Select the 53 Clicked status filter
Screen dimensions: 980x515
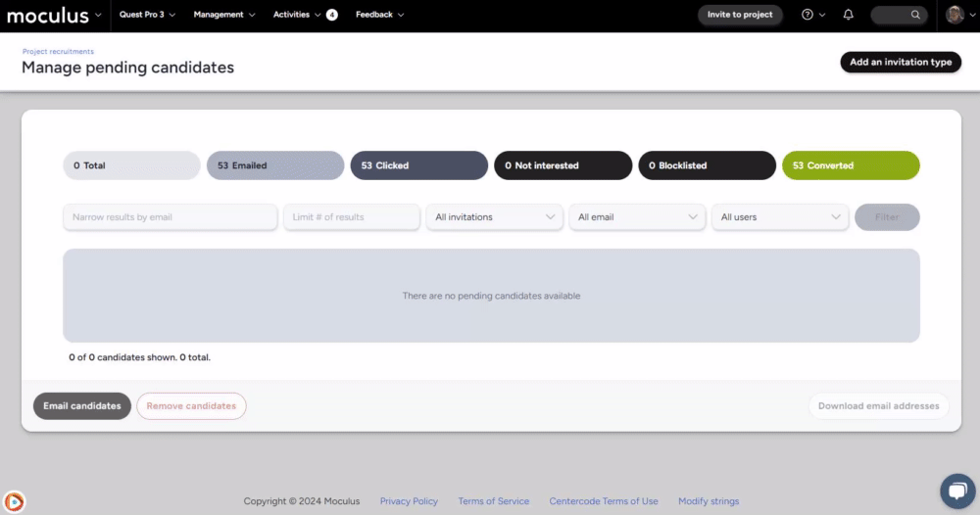pos(418,165)
